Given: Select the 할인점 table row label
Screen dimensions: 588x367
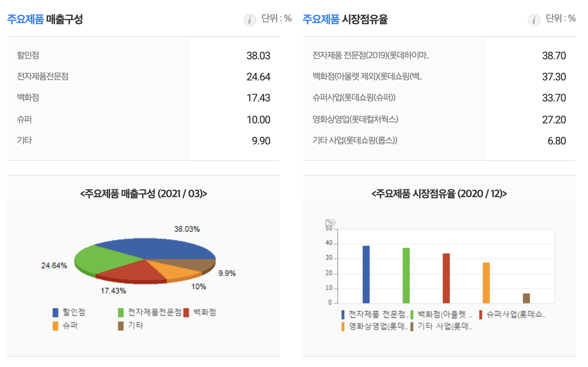Looking at the screenshot, I should (x=28, y=55).
